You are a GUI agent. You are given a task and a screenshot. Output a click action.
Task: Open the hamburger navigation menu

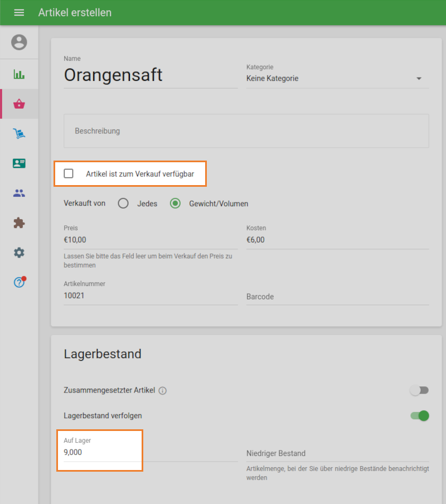pos(19,12)
